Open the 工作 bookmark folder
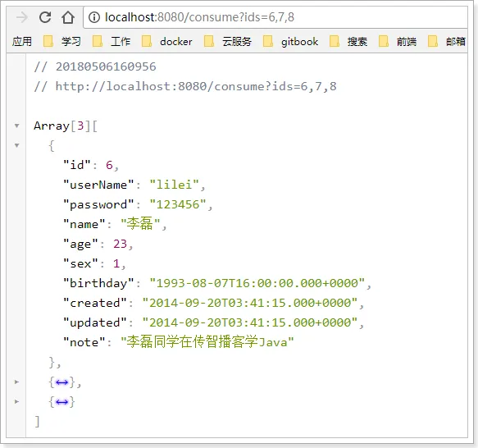This screenshot has width=478, height=448. click(112, 41)
